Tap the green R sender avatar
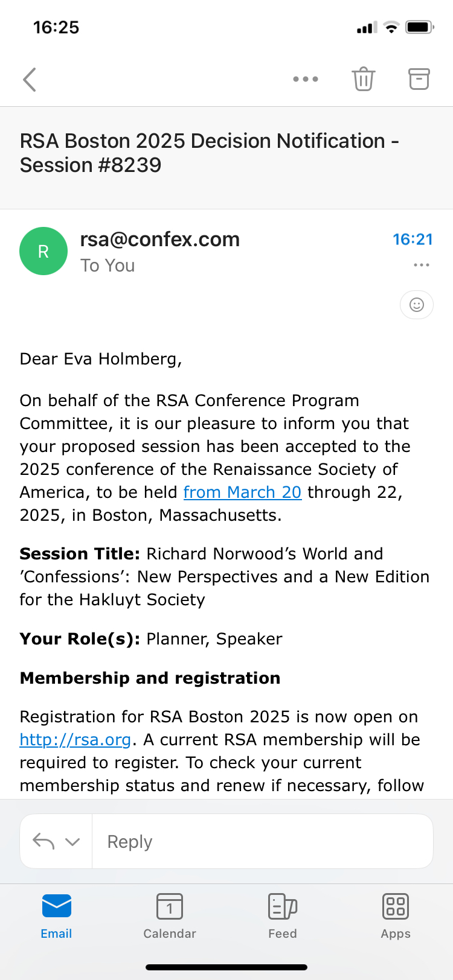Screen dimensions: 453x980 (x=43, y=251)
